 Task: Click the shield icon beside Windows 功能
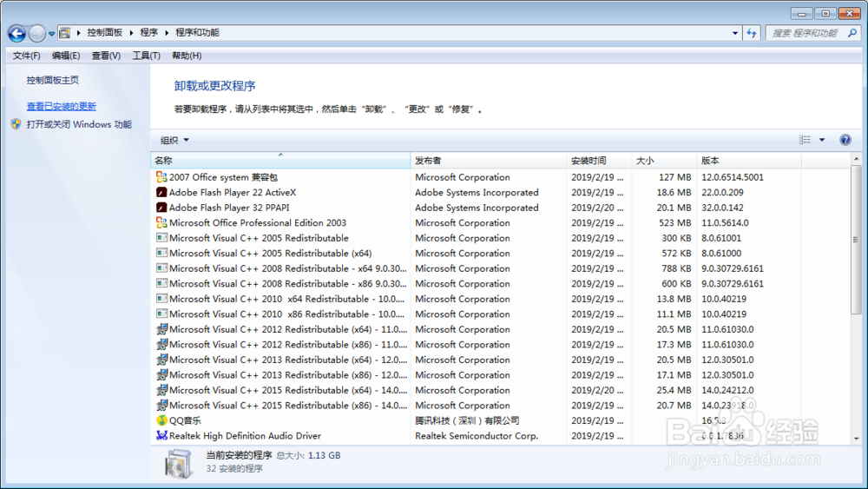(16, 124)
